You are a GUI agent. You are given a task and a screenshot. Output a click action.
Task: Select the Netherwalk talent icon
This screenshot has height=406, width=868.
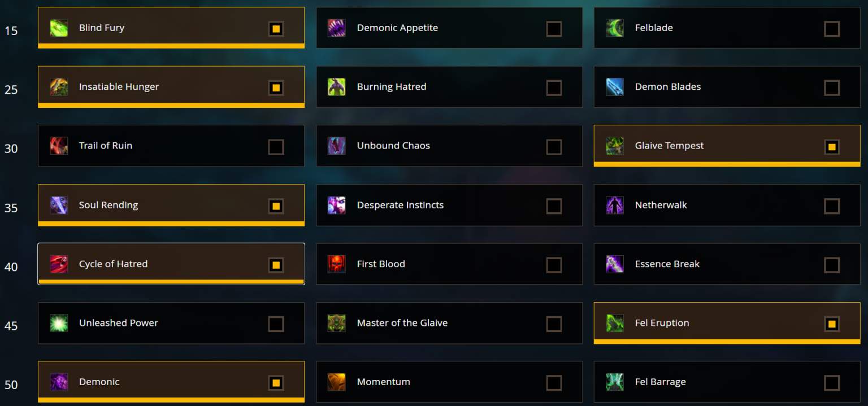tap(614, 205)
